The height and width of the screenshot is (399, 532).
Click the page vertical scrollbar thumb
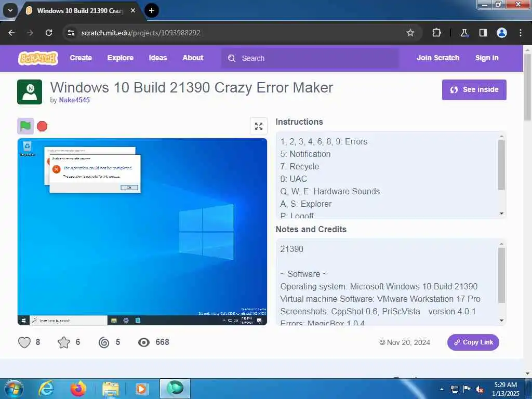(x=527, y=87)
